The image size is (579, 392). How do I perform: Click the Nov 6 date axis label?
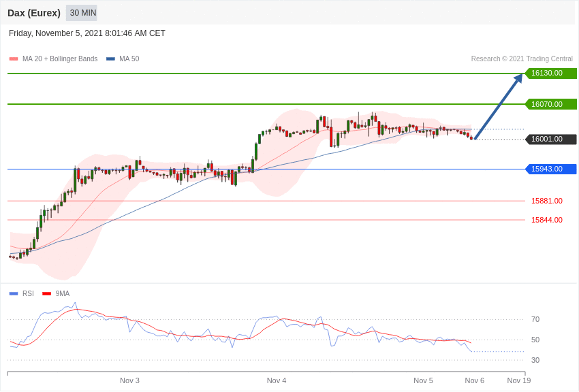(x=475, y=380)
